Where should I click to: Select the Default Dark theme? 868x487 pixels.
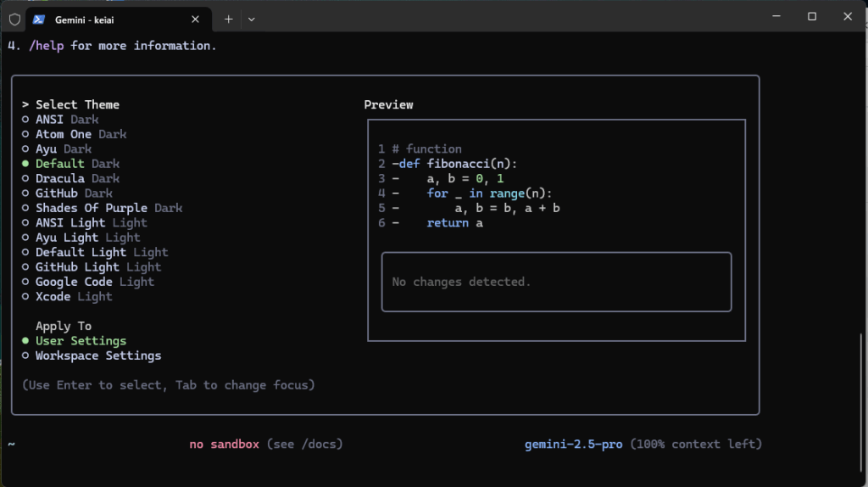(71, 164)
